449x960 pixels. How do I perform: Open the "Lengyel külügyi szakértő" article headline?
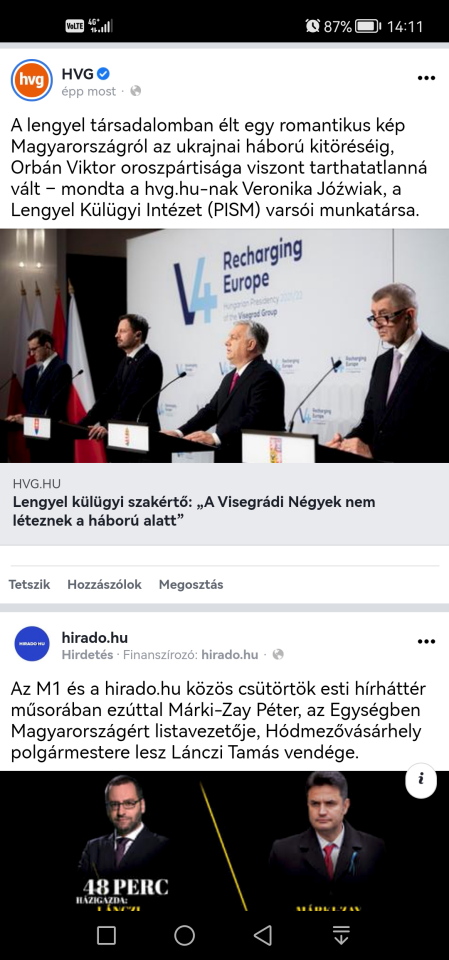tap(194, 511)
